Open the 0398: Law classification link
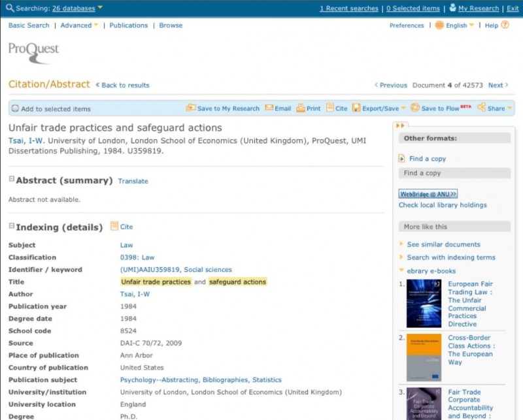The width and height of the screenshot is (523, 420). pos(137,257)
